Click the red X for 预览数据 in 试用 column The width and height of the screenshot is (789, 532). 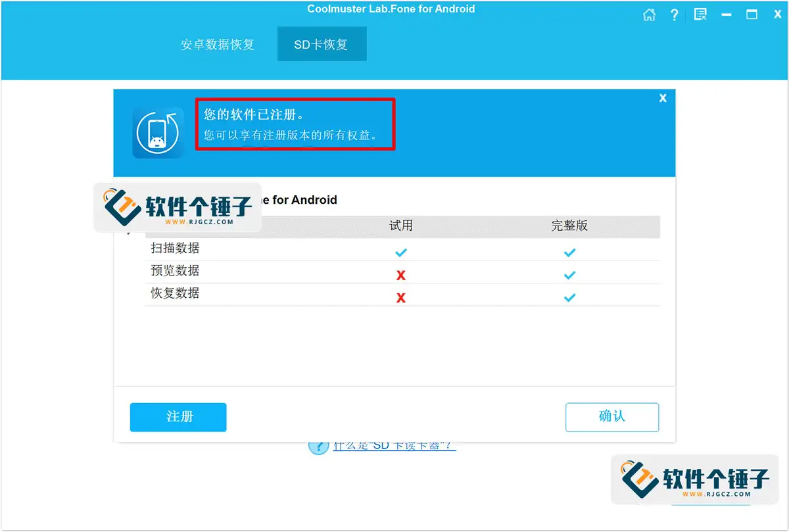[400, 274]
